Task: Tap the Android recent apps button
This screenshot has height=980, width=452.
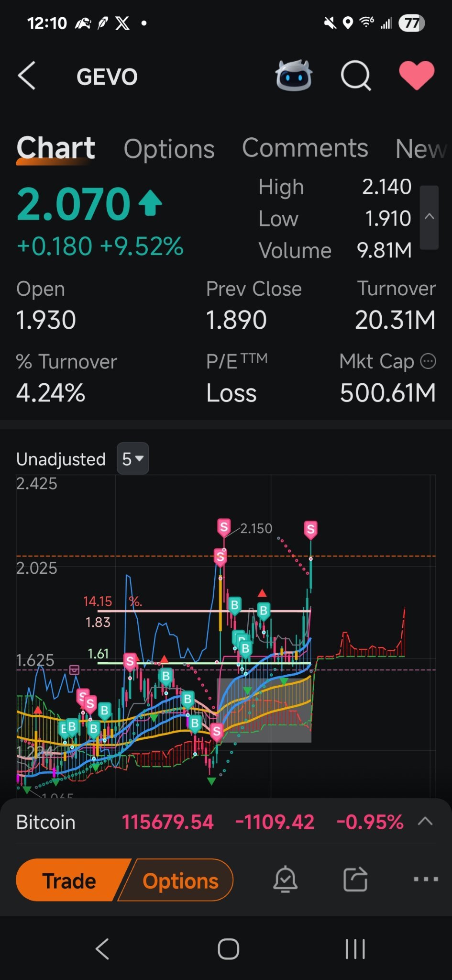Action: 355,949
